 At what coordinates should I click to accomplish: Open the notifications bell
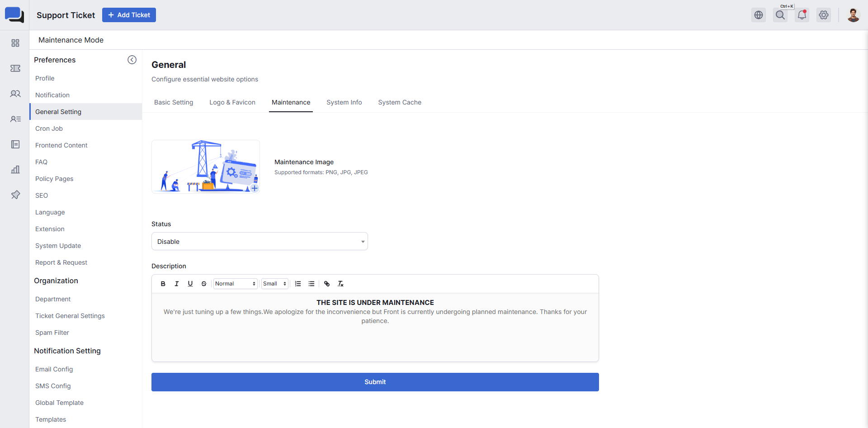click(x=802, y=15)
